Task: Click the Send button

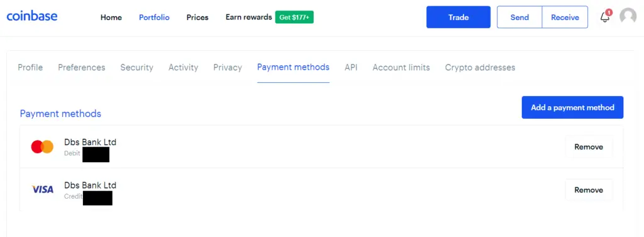Action: tap(519, 17)
